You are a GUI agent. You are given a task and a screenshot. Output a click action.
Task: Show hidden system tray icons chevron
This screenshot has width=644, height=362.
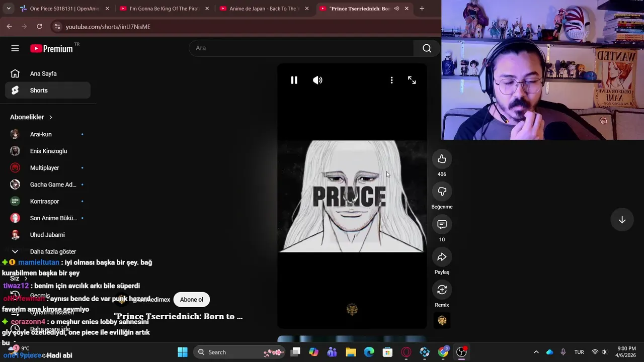tap(536, 352)
